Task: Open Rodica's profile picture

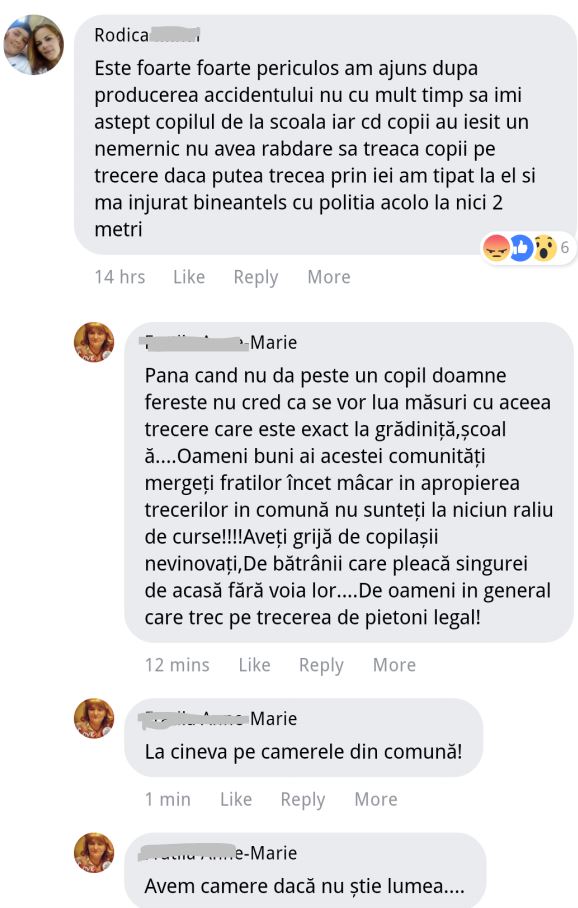Action: 34,45
